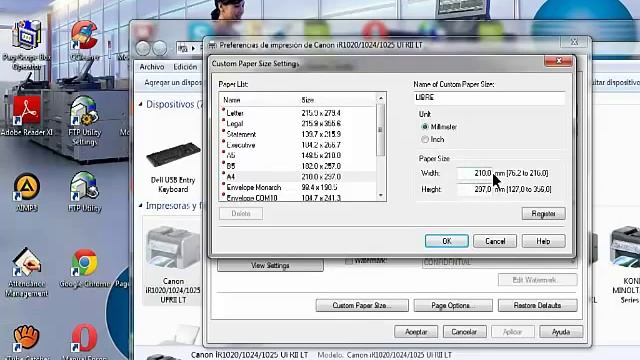Collapse the Impresoras y faxes section
This screenshot has height=360, width=640.
click(x=140, y=206)
